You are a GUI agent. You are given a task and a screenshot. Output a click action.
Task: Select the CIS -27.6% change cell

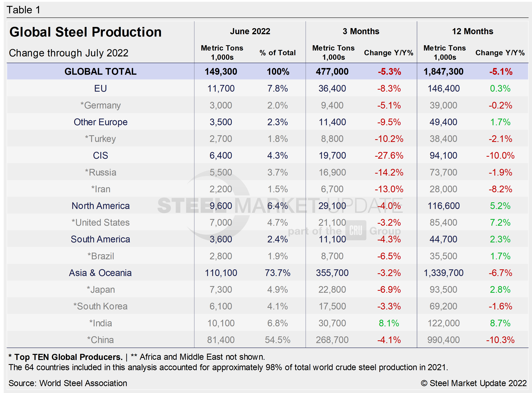pos(389,156)
